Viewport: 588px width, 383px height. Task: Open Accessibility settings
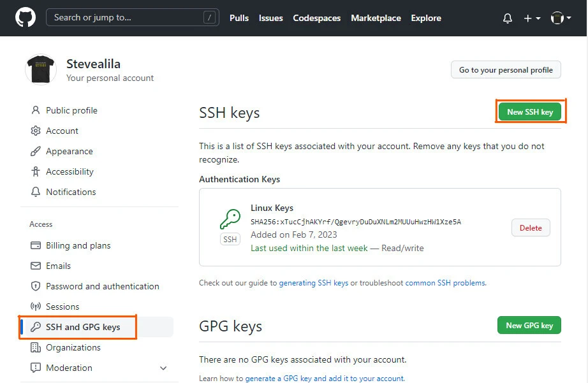pyautogui.click(x=70, y=171)
